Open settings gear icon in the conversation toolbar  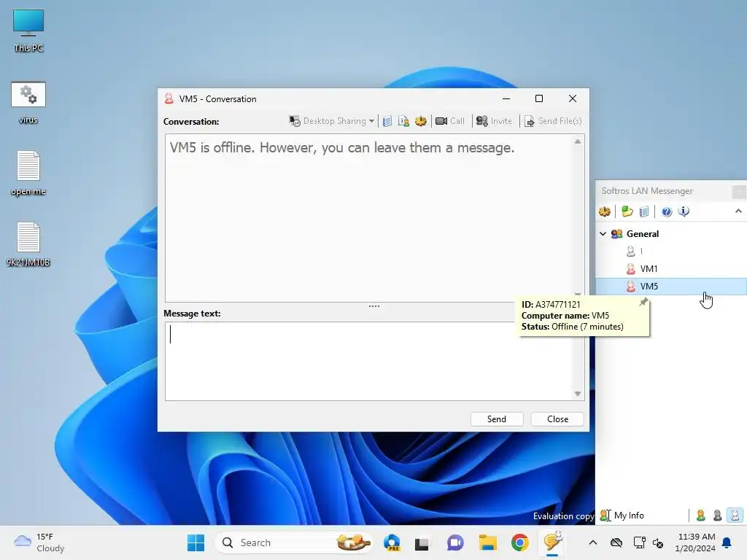(420, 121)
